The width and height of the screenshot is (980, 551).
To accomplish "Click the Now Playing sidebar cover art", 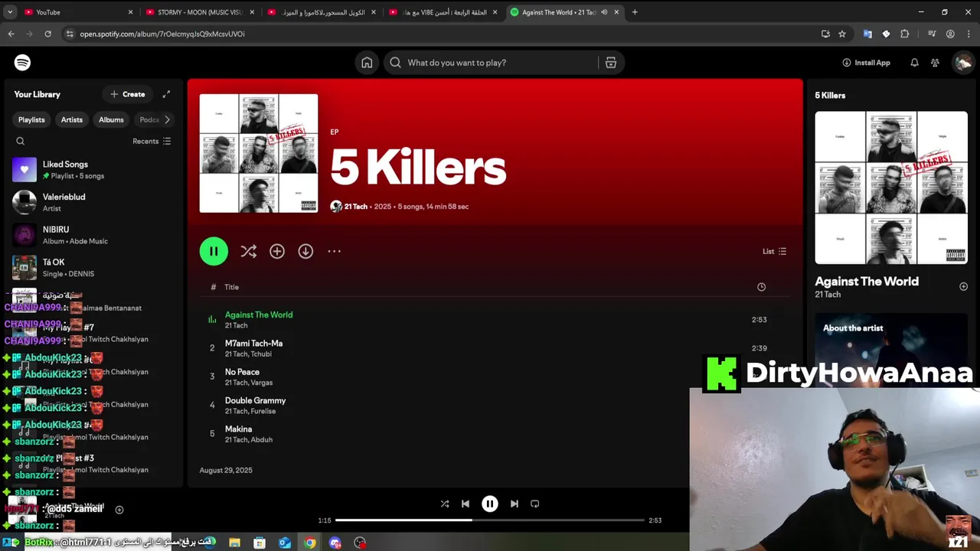I will coord(891,187).
